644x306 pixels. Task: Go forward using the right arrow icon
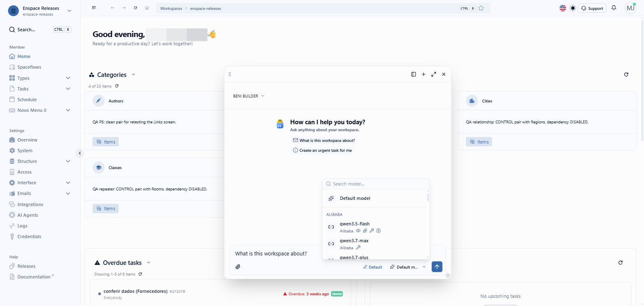[x=124, y=8]
